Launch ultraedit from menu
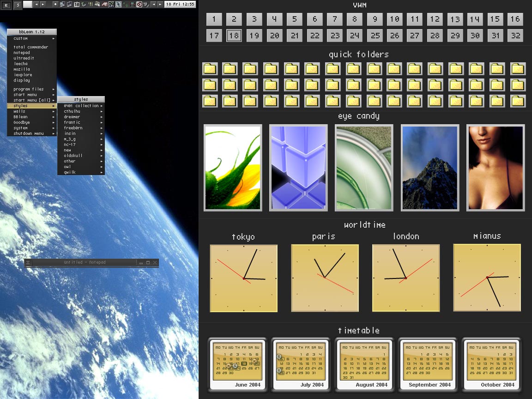 point(32,58)
